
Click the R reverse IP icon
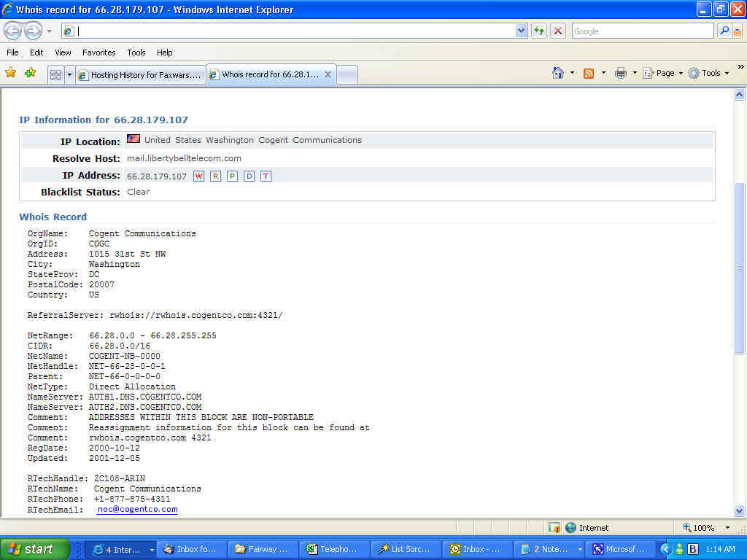(x=215, y=176)
